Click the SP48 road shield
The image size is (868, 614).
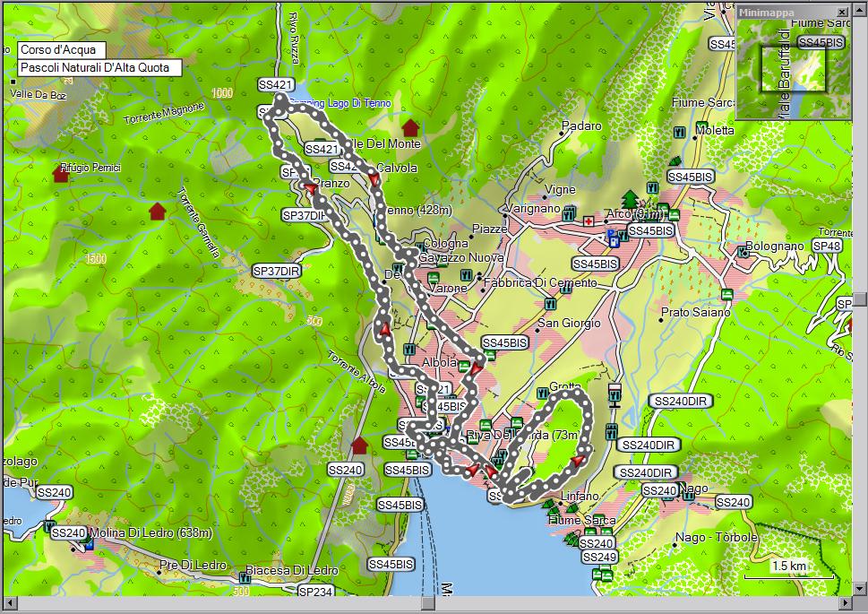click(827, 246)
